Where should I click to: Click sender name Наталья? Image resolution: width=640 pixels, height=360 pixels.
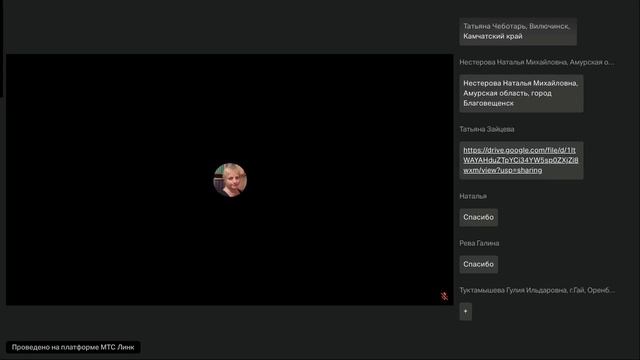[473, 196]
